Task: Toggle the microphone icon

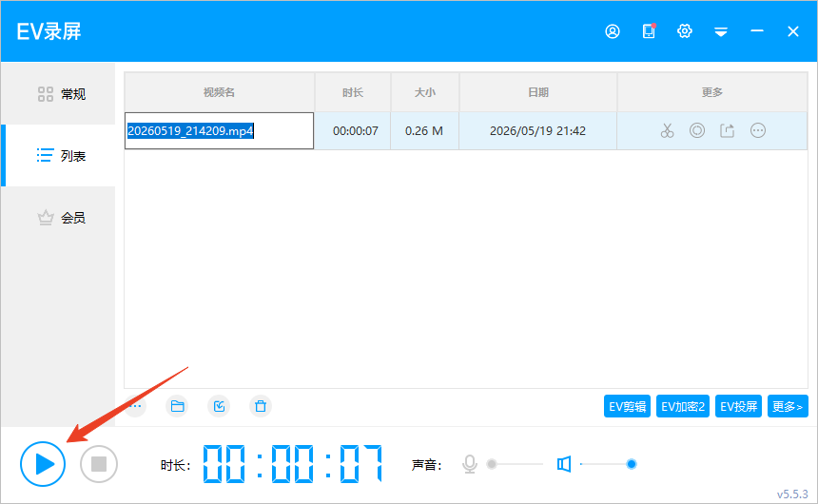Action: click(x=470, y=464)
